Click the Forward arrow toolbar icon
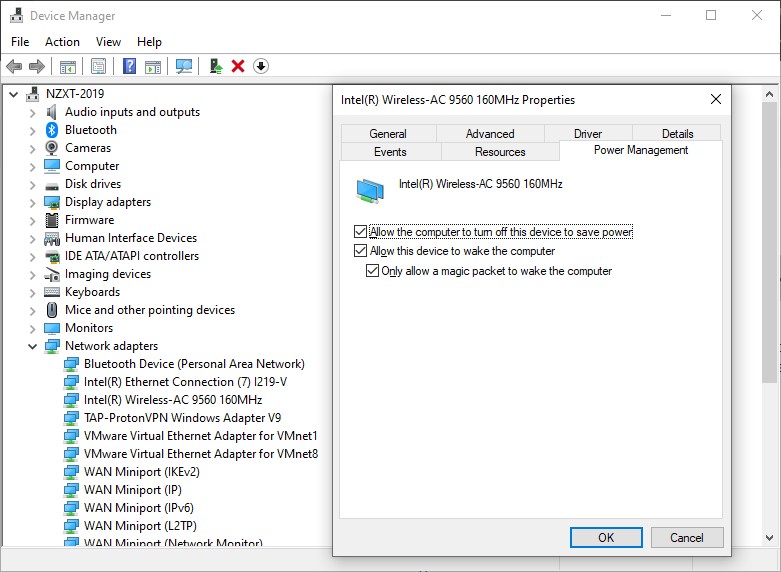Image resolution: width=781 pixels, height=572 pixels. point(37,66)
